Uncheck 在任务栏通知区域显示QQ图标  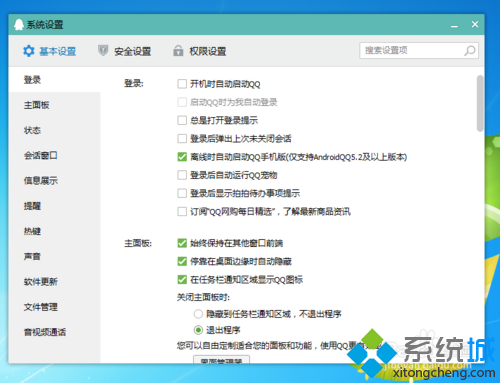(x=182, y=279)
